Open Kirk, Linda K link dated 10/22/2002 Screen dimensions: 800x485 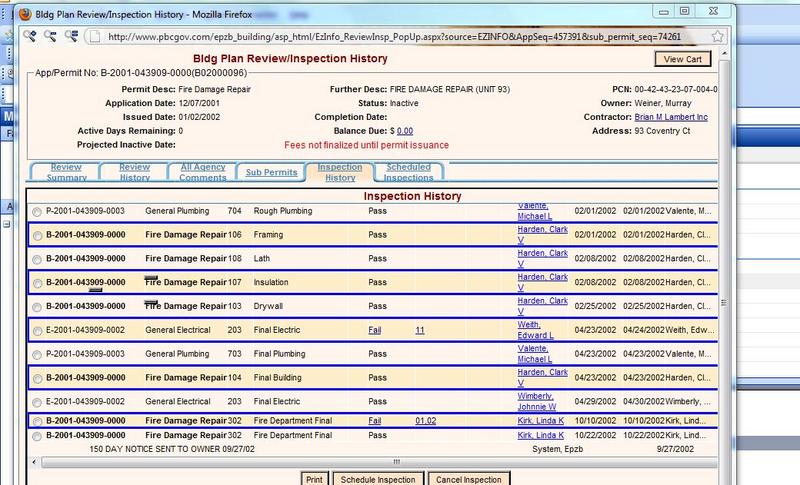click(x=540, y=435)
